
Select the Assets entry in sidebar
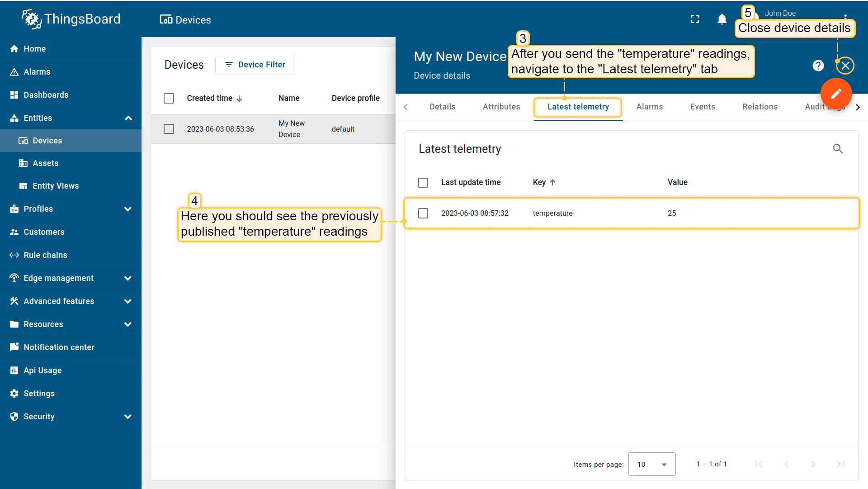(x=45, y=163)
